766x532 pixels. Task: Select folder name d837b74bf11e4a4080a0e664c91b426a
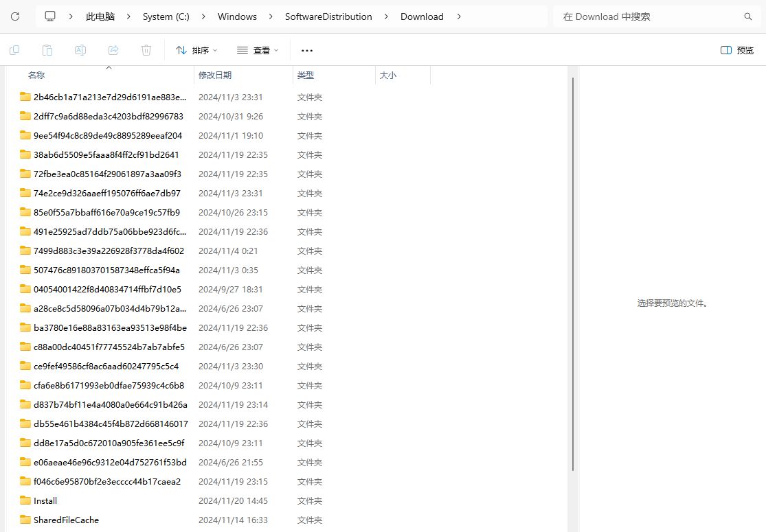click(x=111, y=404)
